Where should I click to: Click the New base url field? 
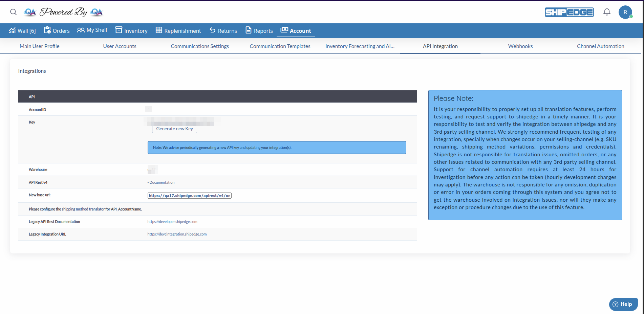pyautogui.click(x=189, y=195)
